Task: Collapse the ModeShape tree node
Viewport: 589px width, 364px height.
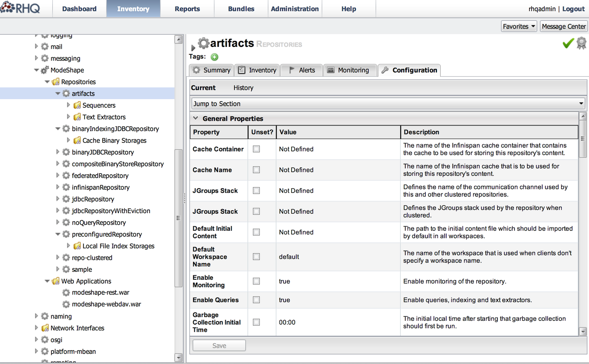Action: tap(36, 70)
